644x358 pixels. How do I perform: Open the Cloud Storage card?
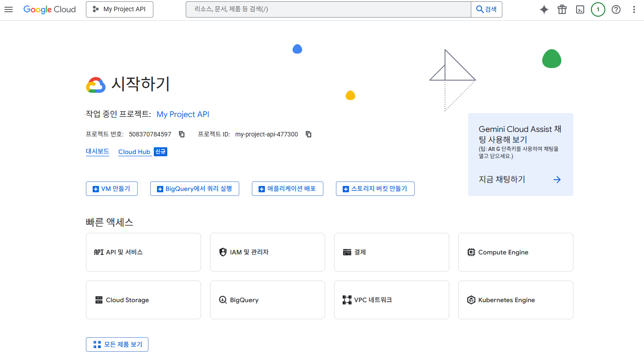143,300
